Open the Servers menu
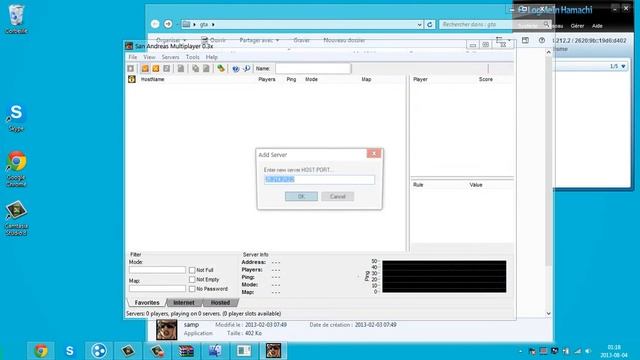 click(170, 57)
